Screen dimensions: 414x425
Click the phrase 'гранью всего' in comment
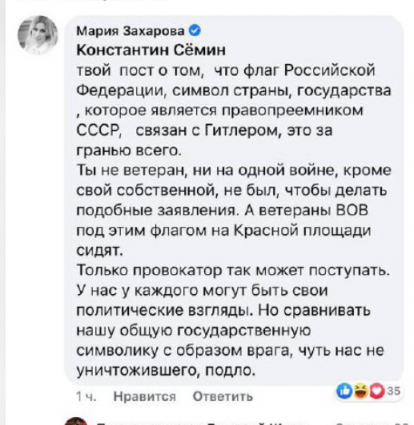129,151
